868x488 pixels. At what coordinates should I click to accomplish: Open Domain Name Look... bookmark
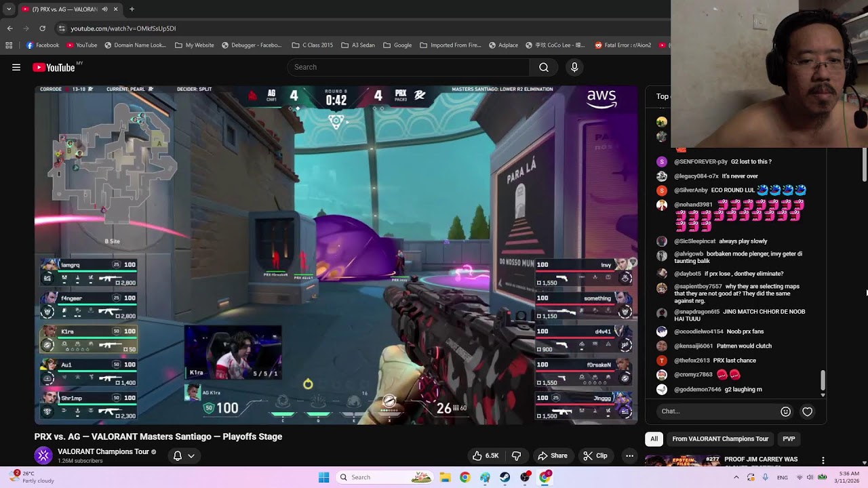click(x=135, y=45)
